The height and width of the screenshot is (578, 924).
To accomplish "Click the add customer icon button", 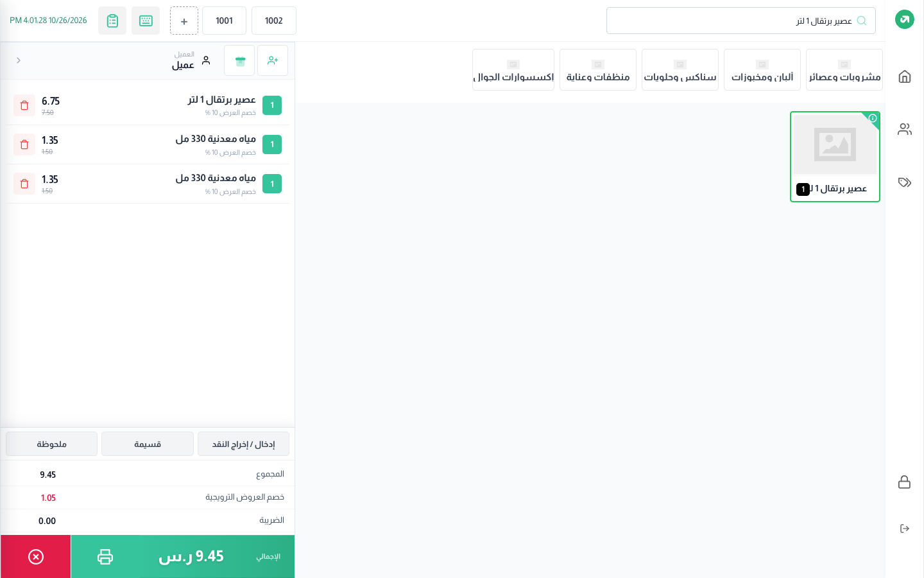I will [x=273, y=60].
